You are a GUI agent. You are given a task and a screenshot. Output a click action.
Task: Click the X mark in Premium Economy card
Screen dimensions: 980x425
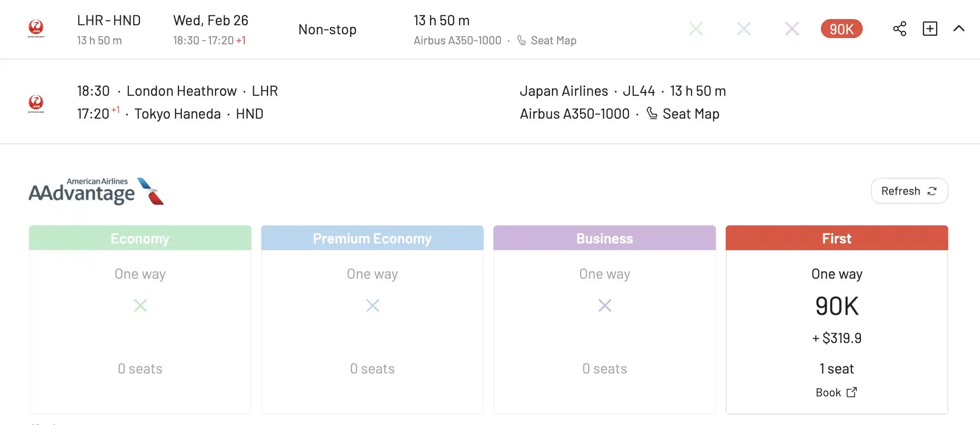(x=372, y=305)
